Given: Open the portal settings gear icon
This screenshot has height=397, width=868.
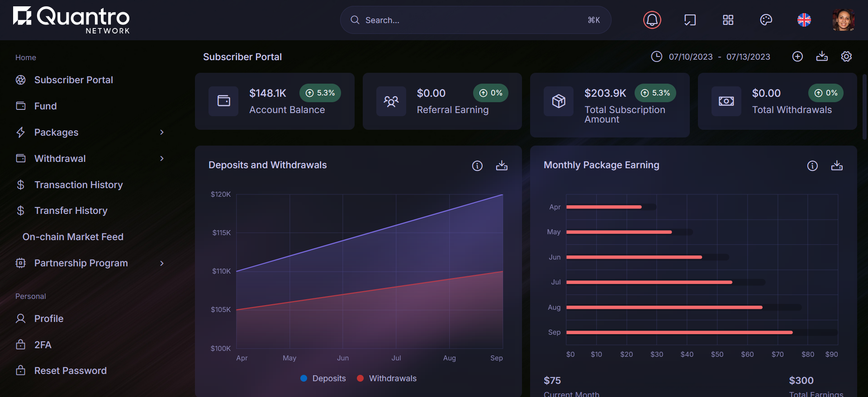Looking at the screenshot, I should coord(846,57).
